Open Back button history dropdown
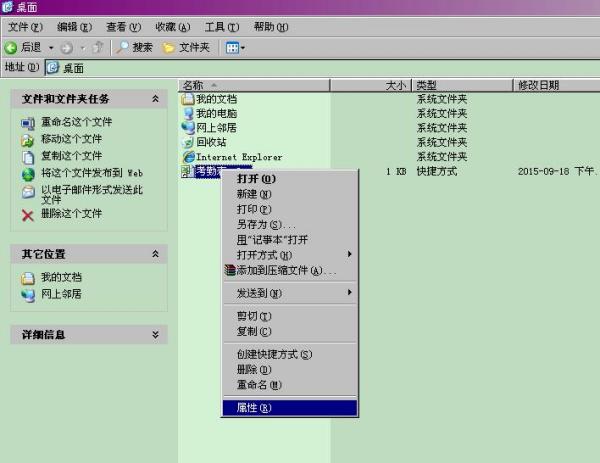 coord(51,48)
